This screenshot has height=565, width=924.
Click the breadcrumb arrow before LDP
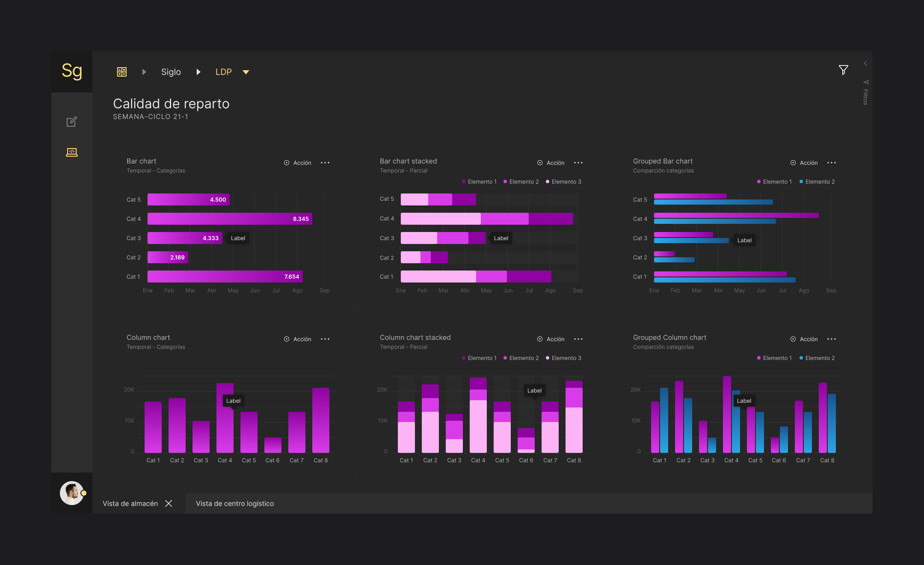198,72
